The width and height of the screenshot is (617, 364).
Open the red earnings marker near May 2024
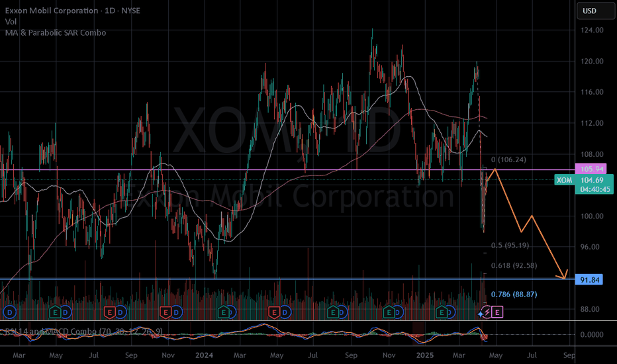(x=274, y=313)
